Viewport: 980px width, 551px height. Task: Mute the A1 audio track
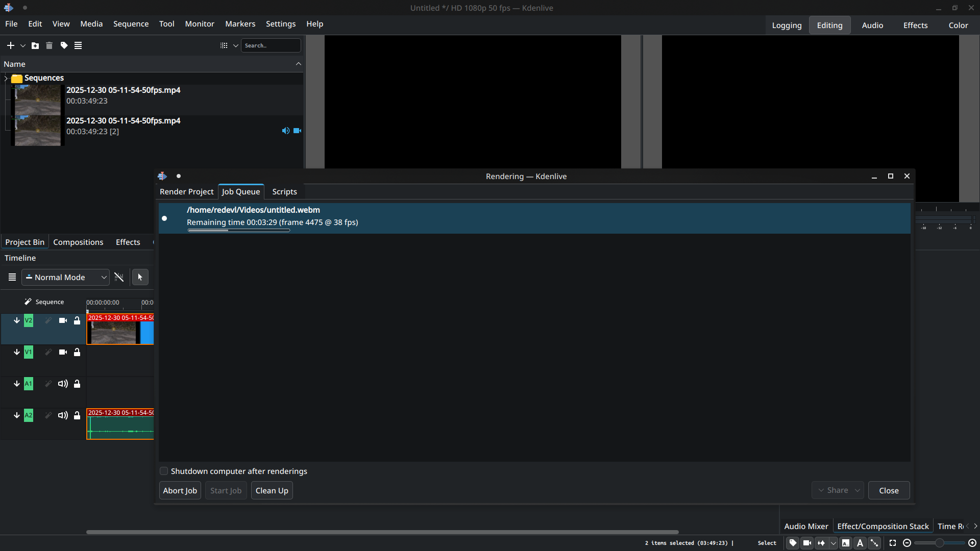[63, 384]
